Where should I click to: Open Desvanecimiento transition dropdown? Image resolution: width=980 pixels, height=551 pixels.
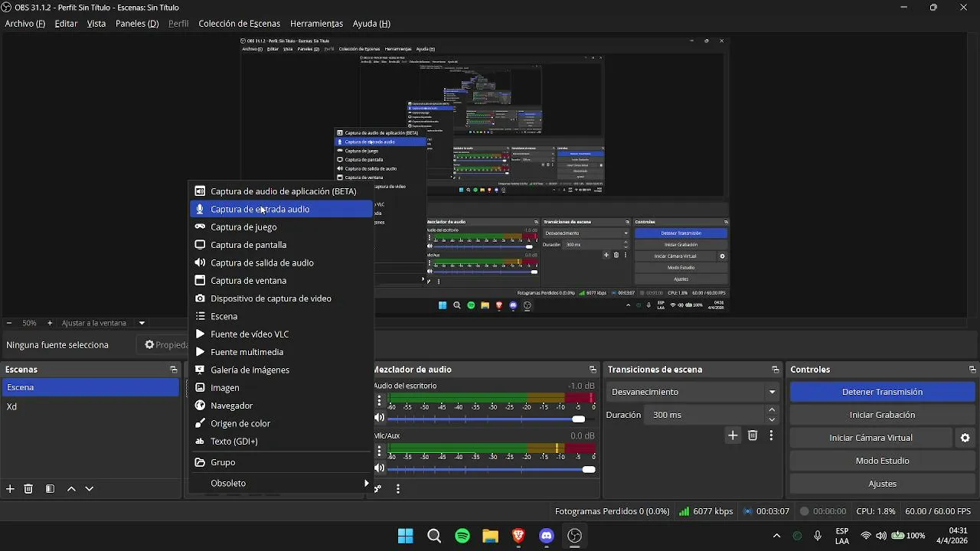tap(694, 392)
